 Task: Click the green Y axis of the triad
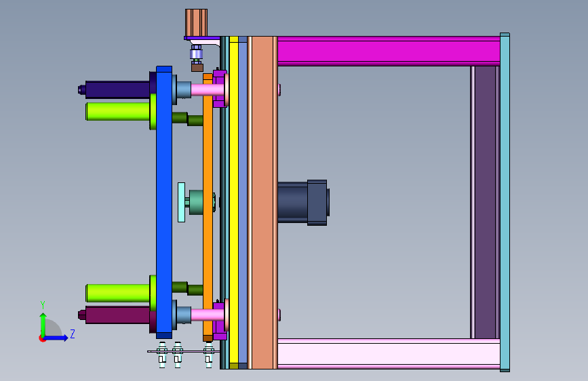(43, 325)
